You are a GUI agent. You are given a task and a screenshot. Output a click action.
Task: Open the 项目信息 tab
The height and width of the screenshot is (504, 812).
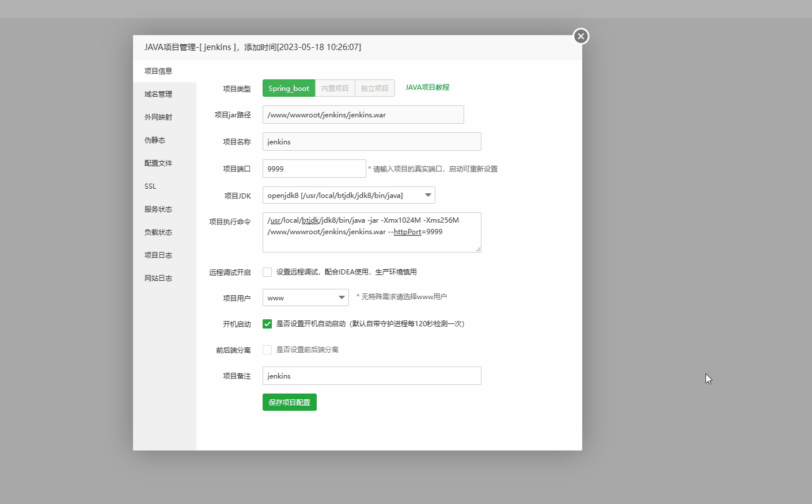(165, 71)
